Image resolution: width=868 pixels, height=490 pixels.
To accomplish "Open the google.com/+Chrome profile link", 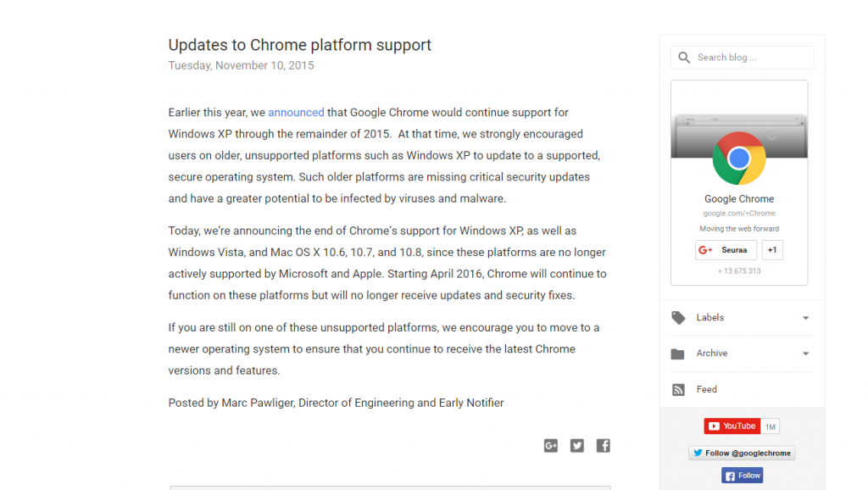I will tap(739, 213).
